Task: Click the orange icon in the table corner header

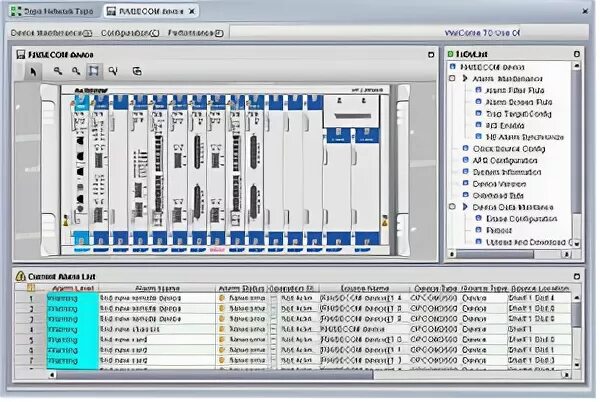Action: (x=31, y=288)
